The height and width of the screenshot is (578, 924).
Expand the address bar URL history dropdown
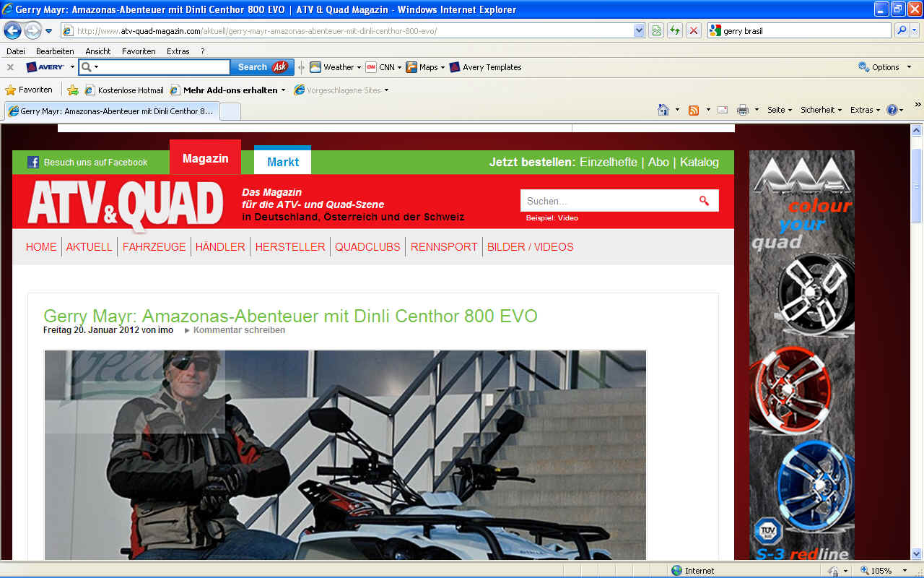click(x=639, y=30)
